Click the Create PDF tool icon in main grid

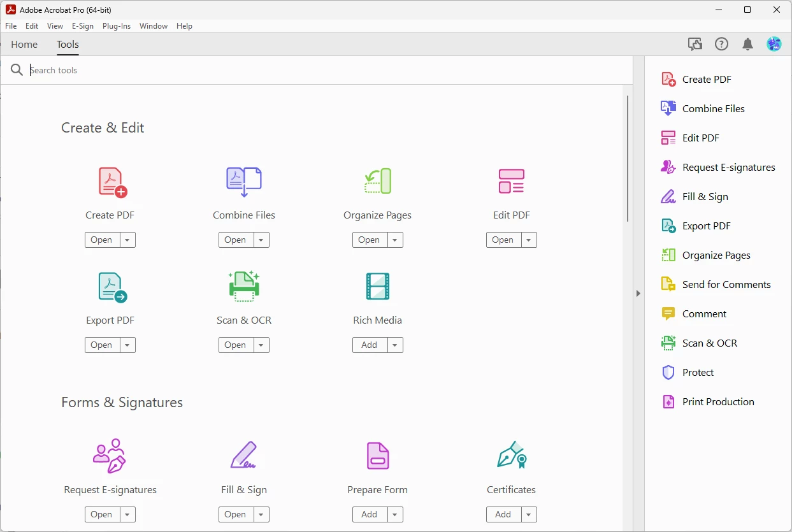coord(113,182)
